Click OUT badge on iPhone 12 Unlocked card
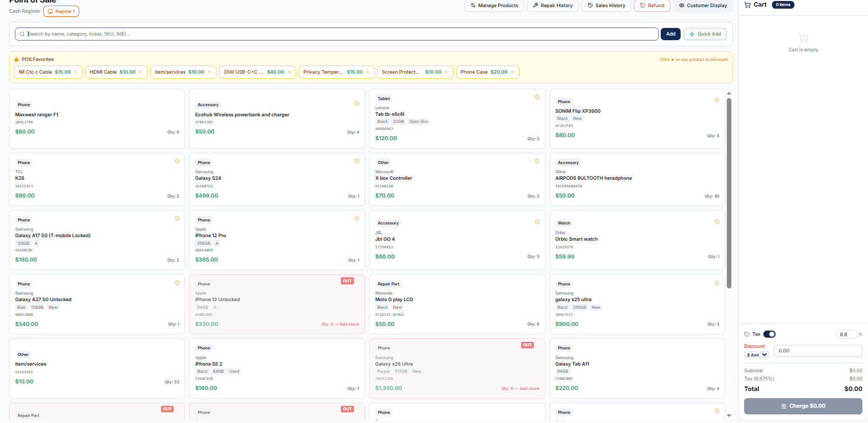The height and width of the screenshot is (423, 868). (x=347, y=281)
